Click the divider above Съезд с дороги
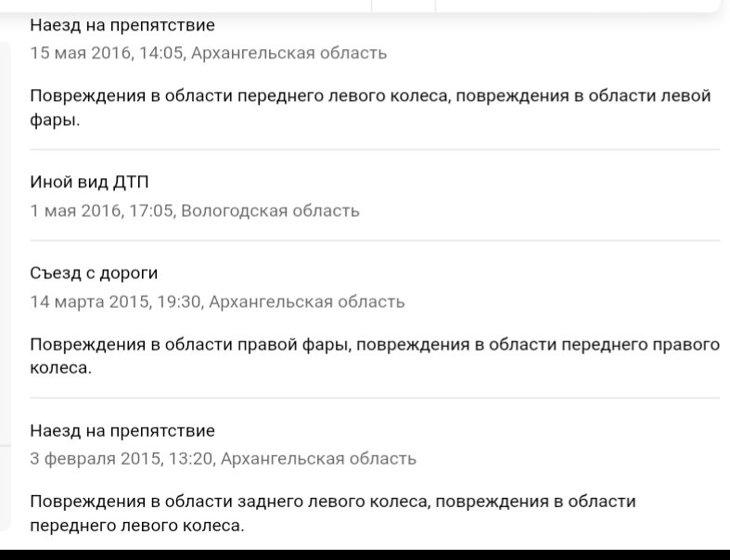This screenshot has height=560, width=730. coord(376,241)
